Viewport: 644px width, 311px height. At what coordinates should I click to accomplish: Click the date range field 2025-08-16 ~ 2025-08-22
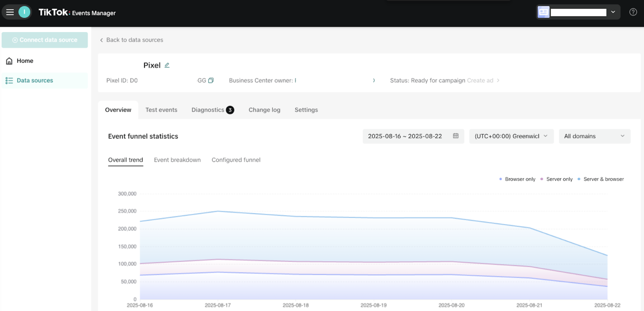(405, 136)
